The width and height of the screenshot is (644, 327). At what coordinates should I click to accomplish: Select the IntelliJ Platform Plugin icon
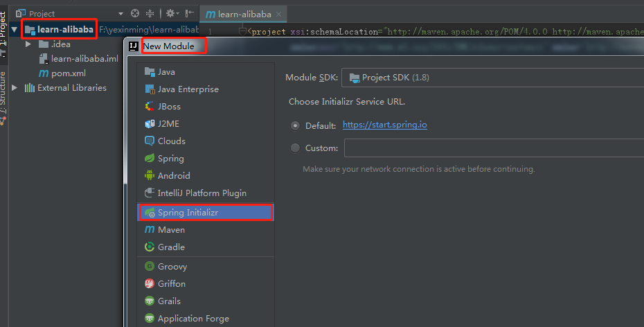[x=150, y=193]
